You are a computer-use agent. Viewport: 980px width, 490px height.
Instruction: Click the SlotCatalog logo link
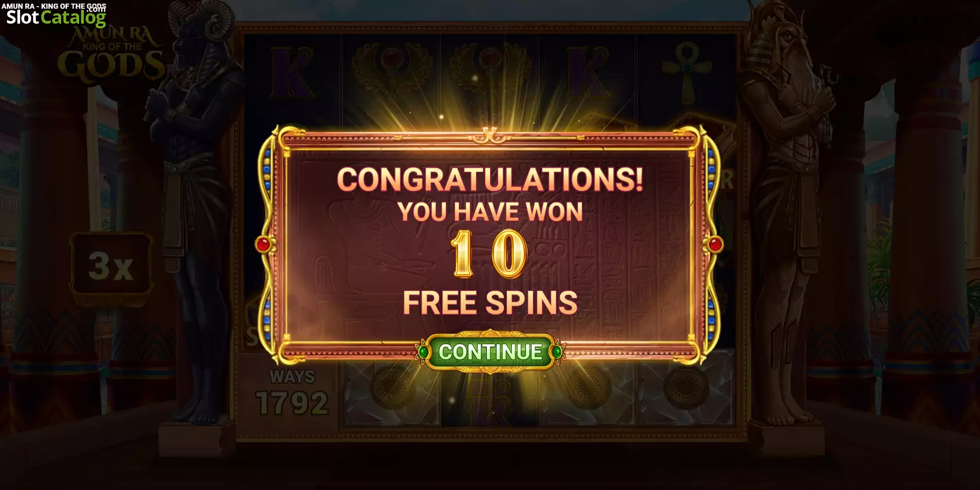point(56,16)
